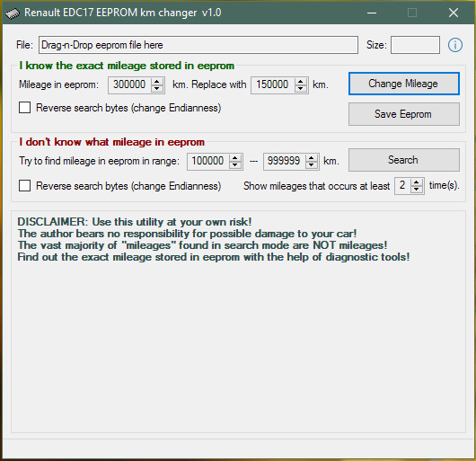
Task: Click the chip icon in the title bar
Action: 13,13
